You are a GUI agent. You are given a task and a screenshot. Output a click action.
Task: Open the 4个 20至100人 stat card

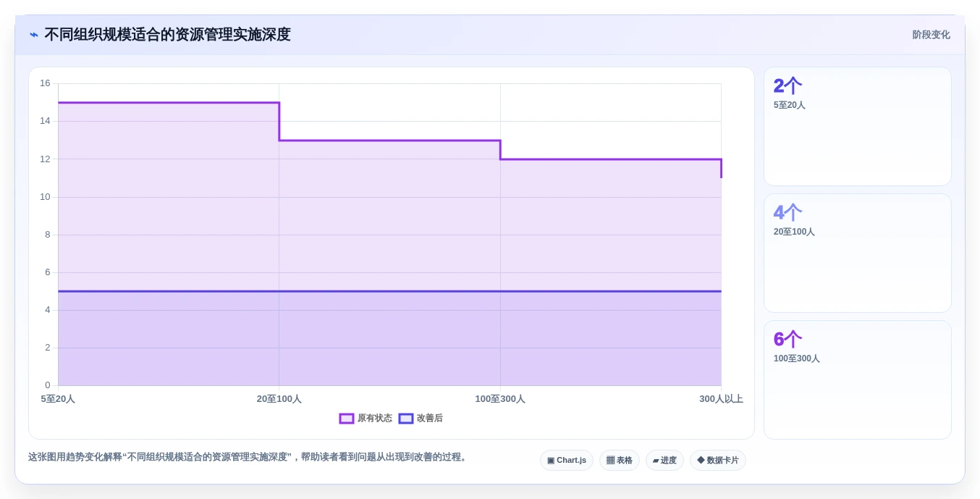pos(858,253)
